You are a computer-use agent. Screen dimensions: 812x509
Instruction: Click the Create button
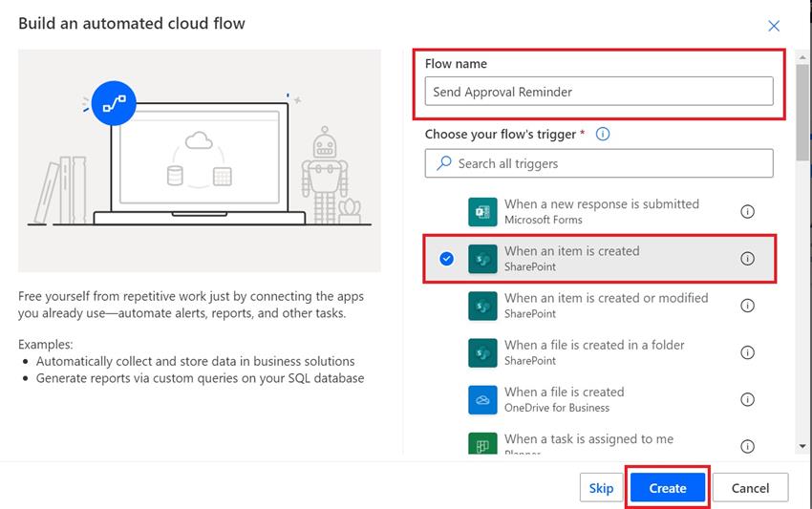(x=668, y=488)
